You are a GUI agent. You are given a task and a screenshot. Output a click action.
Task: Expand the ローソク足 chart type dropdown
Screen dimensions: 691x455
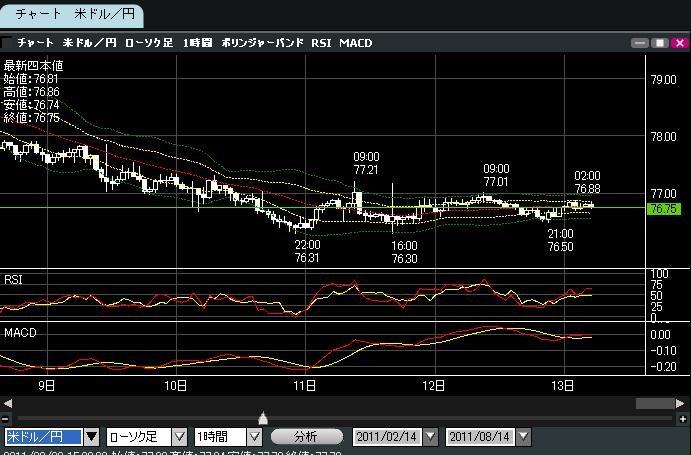click(179, 437)
